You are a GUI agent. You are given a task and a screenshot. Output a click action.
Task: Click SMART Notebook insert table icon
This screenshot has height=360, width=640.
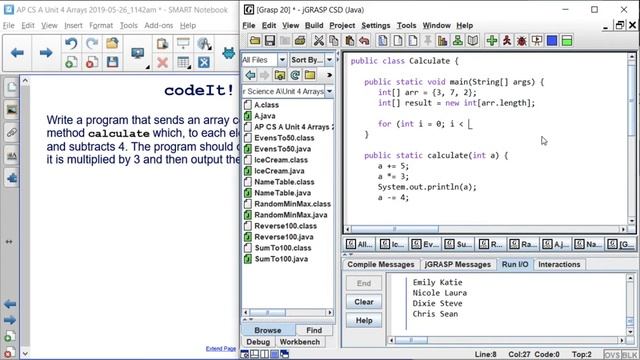(x=183, y=62)
